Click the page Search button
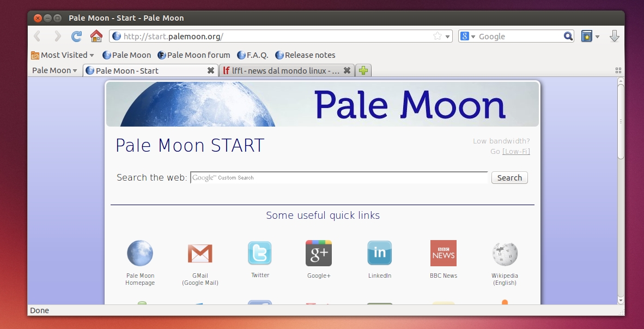644x329 pixels. click(509, 178)
